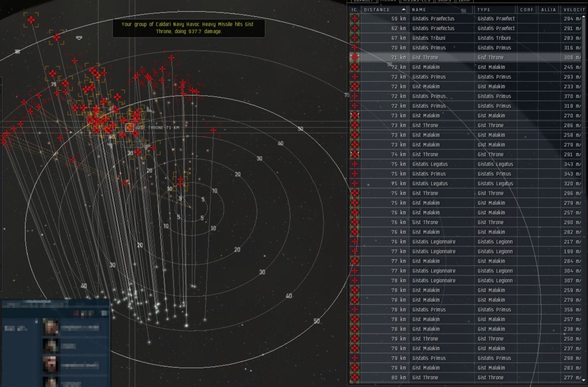Select icon of Gistatis Praefectus at 59 km

tap(354, 18)
